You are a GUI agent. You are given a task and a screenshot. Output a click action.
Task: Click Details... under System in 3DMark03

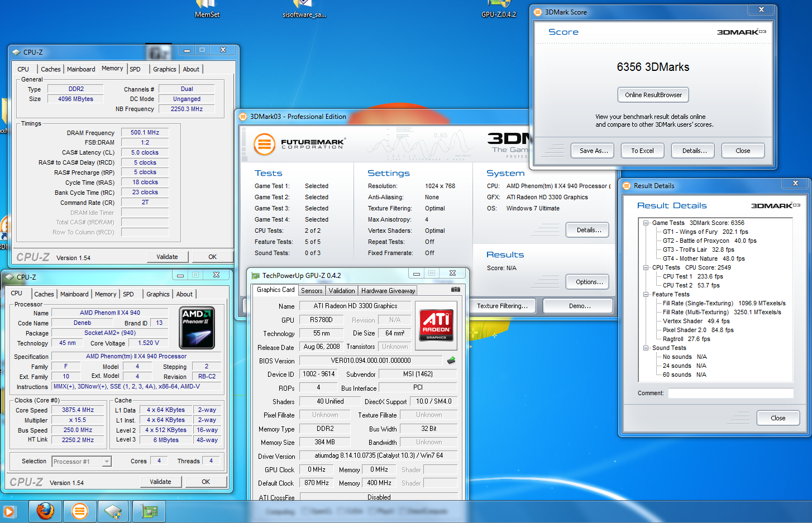[587, 230]
